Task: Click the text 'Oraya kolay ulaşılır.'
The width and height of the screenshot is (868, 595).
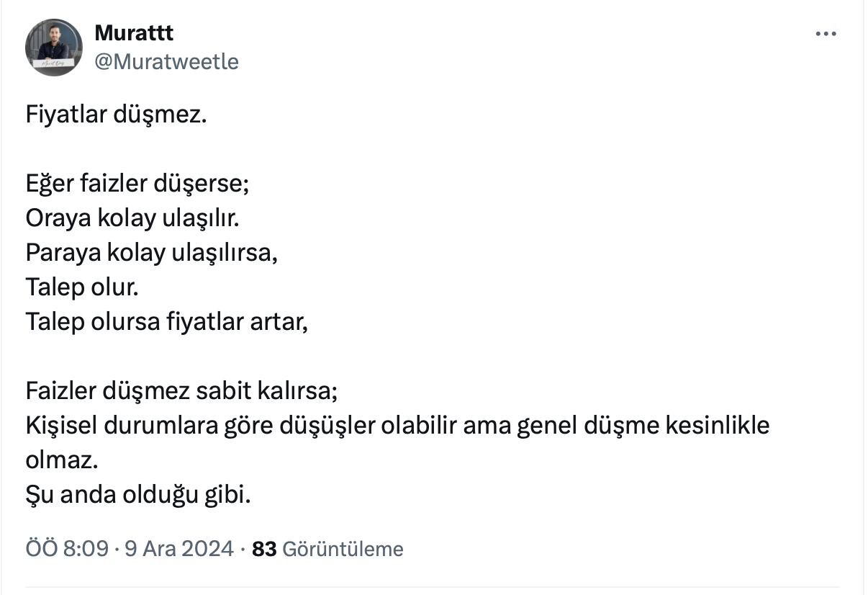Action: click(x=132, y=218)
